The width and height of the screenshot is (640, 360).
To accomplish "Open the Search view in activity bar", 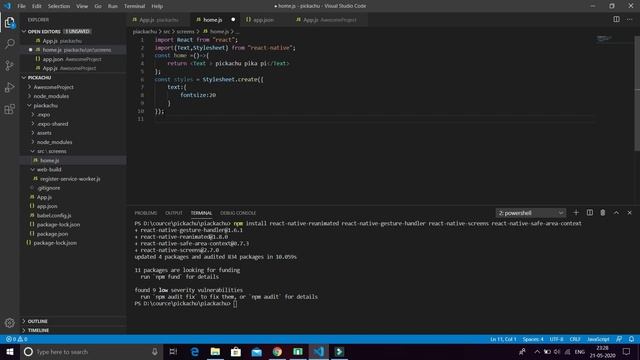I will tap(9, 43).
